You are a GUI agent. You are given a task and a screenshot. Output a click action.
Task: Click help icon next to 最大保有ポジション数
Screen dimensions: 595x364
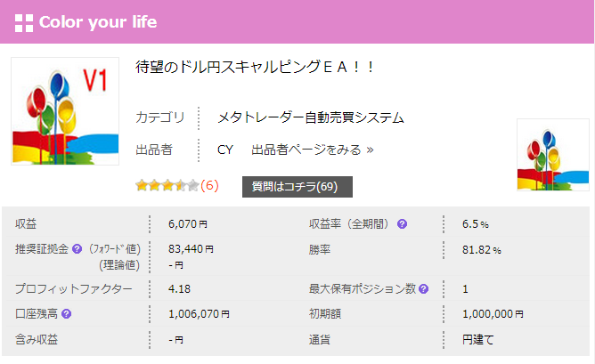click(x=423, y=289)
